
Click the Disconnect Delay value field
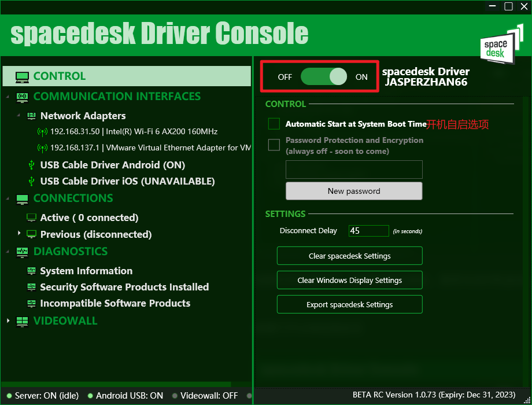coord(368,231)
